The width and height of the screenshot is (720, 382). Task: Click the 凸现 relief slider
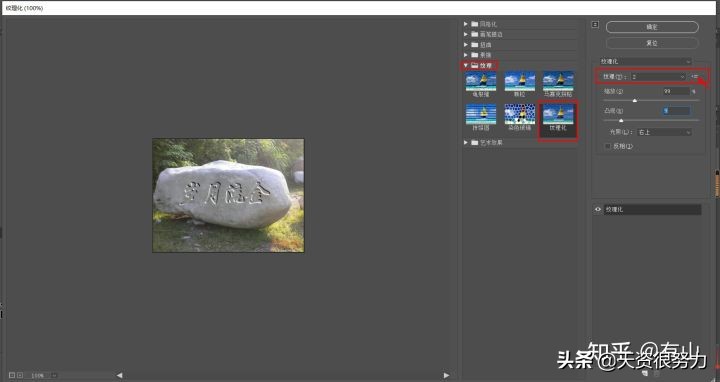tap(651, 120)
